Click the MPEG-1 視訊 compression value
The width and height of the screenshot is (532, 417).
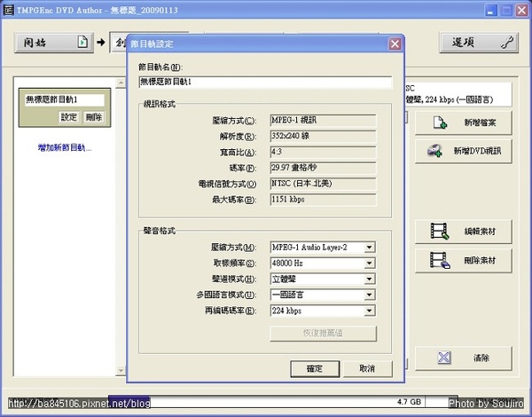(x=323, y=120)
